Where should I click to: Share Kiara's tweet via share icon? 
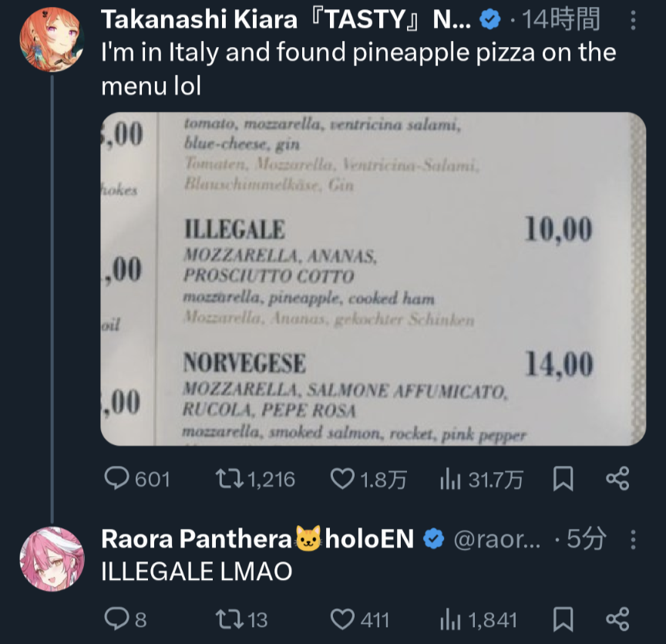[617, 479]
